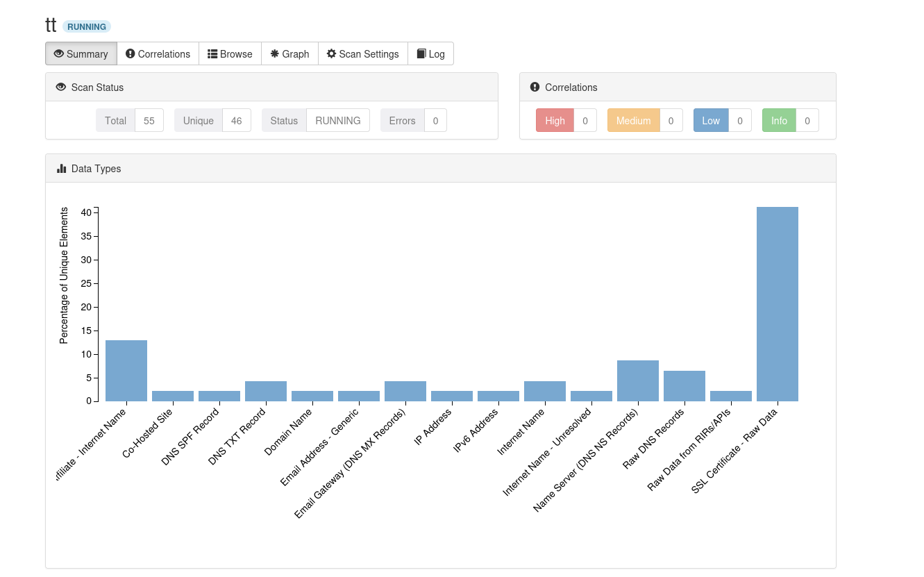
Task: Click the eye icon in Scan Status header
Action: tap(61, 87)
